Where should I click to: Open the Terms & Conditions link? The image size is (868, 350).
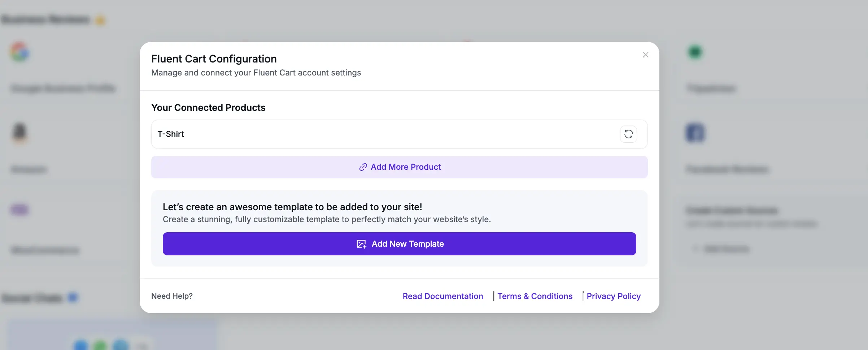535,296
